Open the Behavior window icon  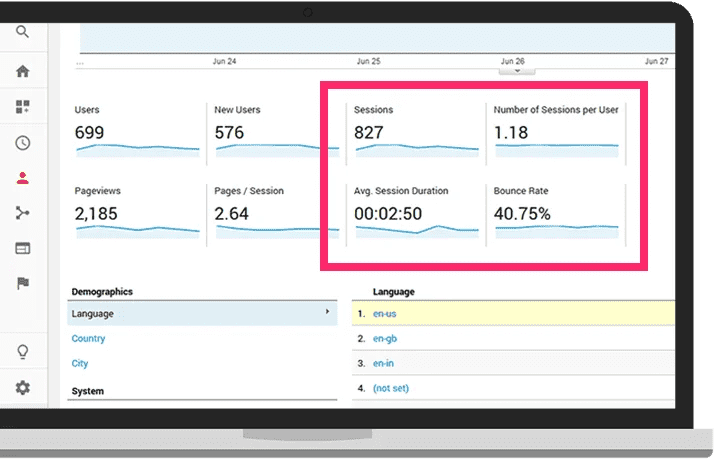point(23,248)
